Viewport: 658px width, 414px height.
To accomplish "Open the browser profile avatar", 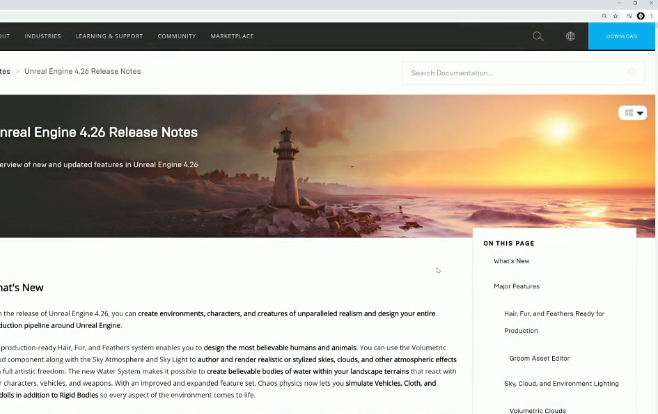I will (641, 16).
